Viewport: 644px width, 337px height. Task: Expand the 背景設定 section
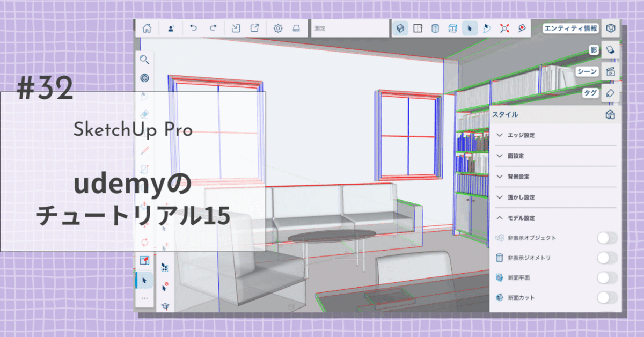(x=555, y=177)
